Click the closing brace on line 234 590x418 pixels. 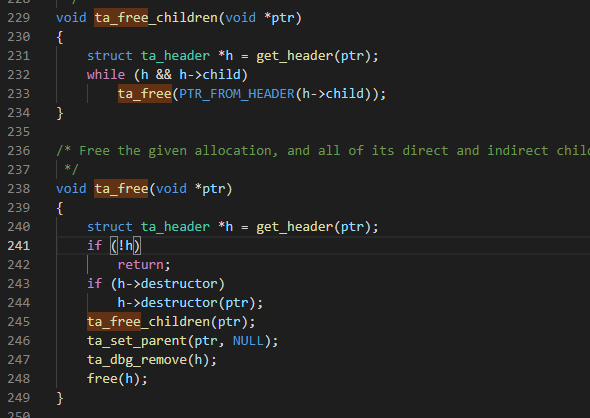point(60,113)
